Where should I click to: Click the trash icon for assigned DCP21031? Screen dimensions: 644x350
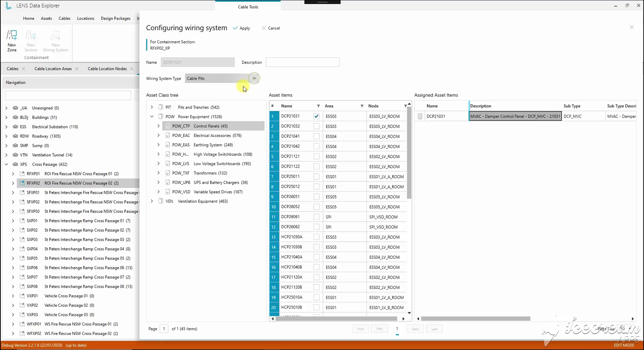click(420, 116)
